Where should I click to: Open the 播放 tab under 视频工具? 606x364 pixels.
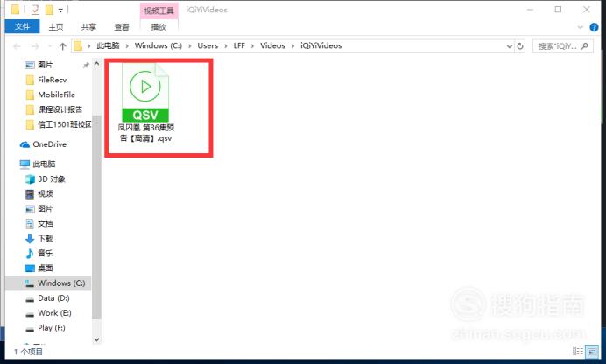click(x=159, y=27)
